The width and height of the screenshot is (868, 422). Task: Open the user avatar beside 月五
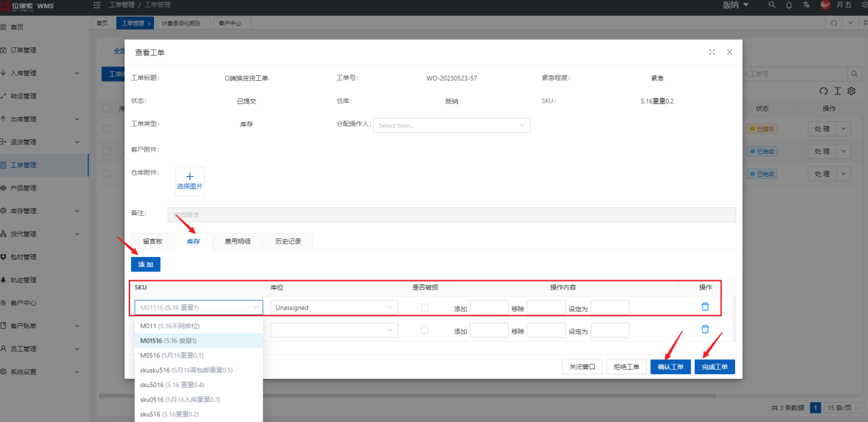(826, 5)
